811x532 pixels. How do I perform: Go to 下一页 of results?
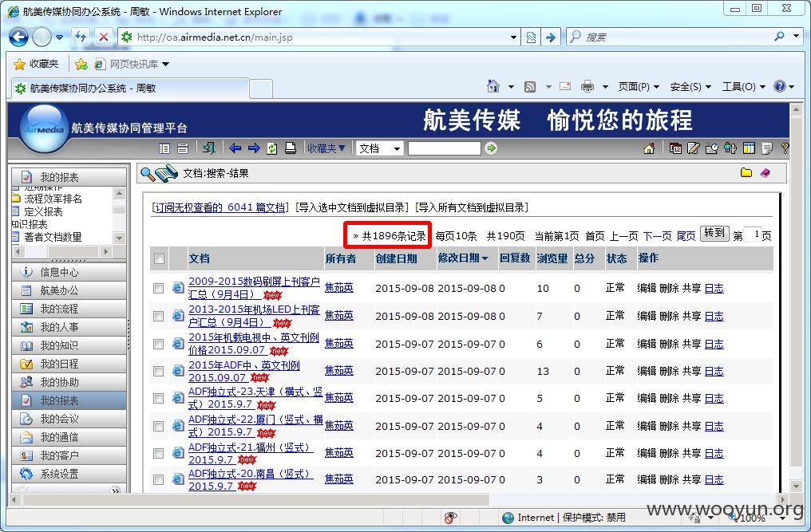click(x=657, y=236)
